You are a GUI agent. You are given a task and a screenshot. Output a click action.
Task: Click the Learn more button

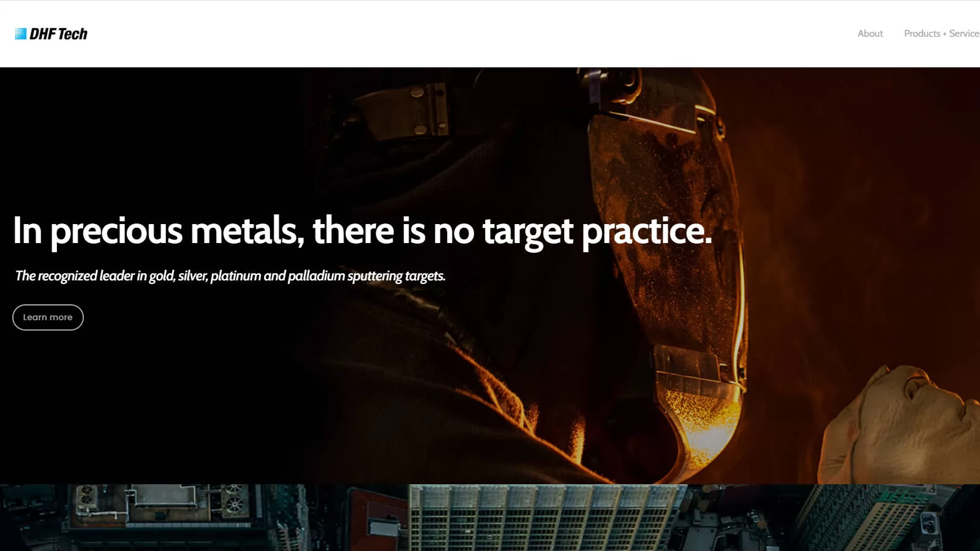coord(48,317)
